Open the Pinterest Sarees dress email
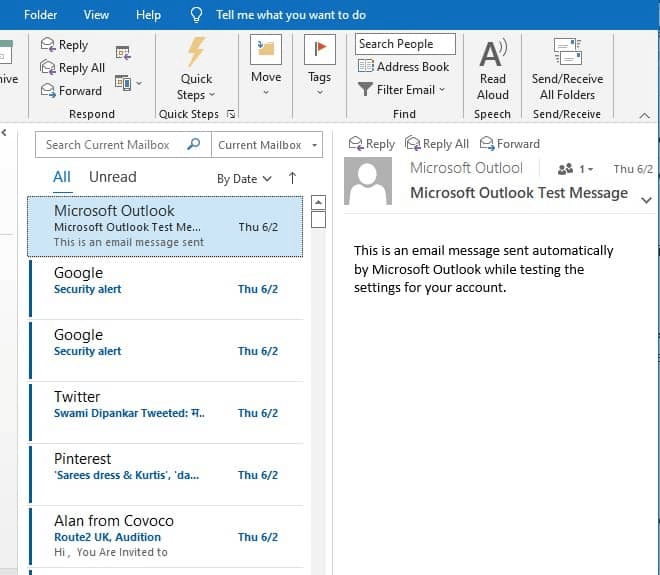Viewport: 660px width, 575px height. (x=166, y=475)
